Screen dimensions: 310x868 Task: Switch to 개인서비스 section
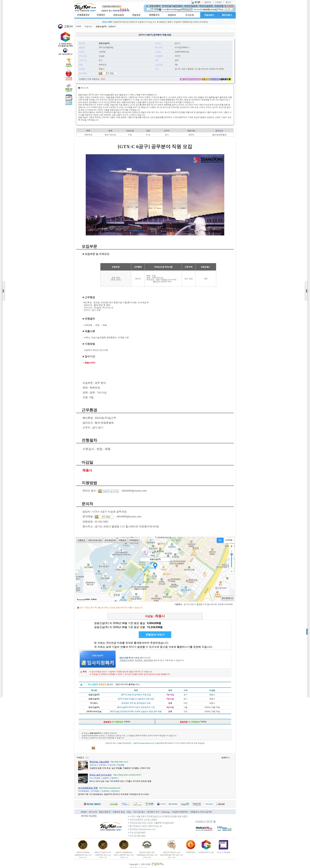(x=227, y=15)
